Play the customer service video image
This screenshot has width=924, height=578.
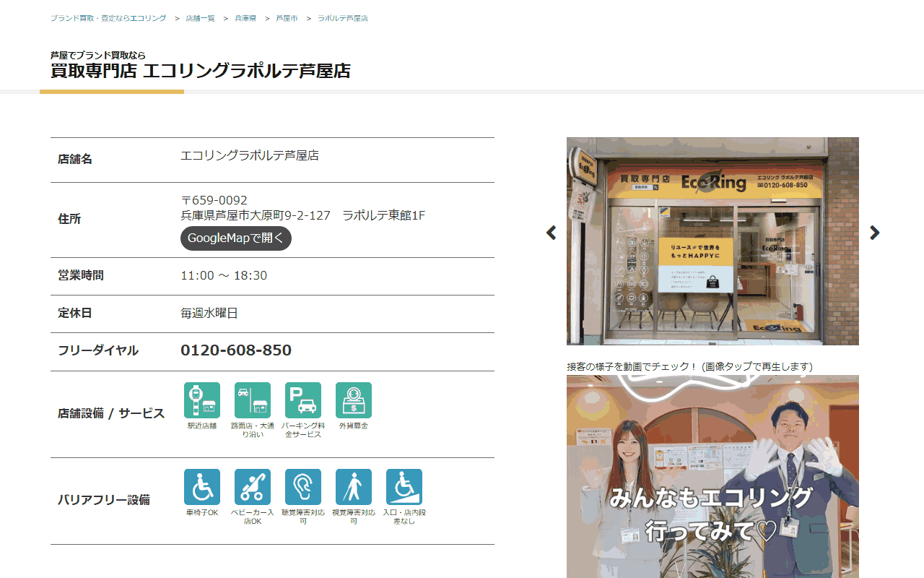[x=712, y=476]
